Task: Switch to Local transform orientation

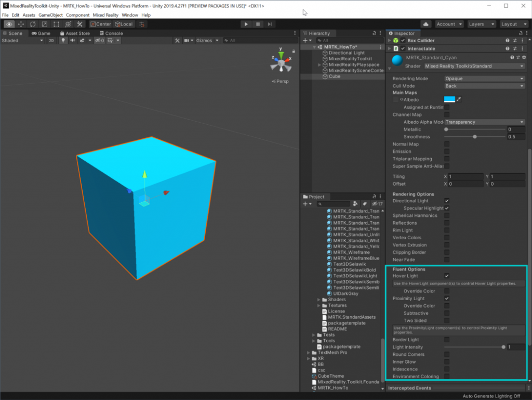Action: [x=124, y=24]
